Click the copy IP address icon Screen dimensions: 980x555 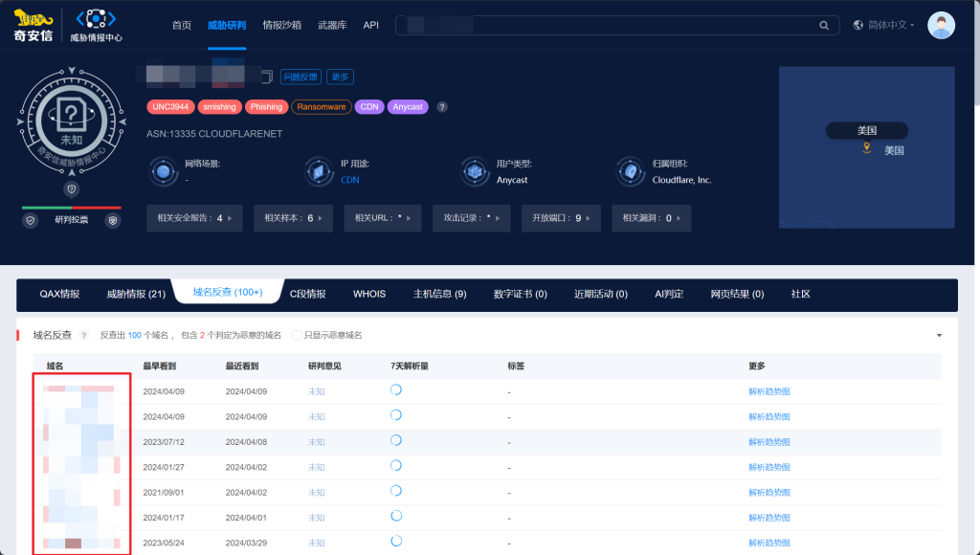coord(267,77)
